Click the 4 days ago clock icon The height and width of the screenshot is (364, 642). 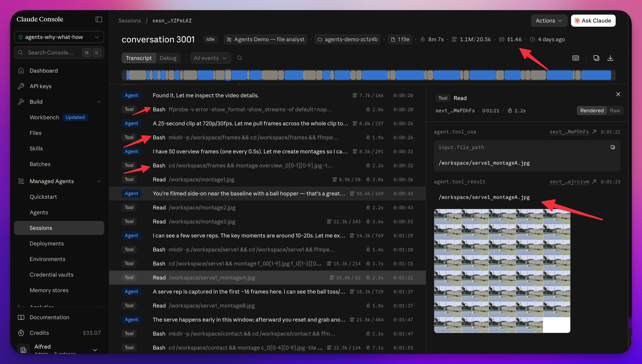click(x=532, y=39)
